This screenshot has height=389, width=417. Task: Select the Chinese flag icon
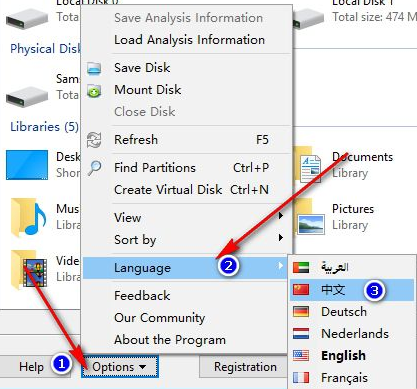tap(301, 290)
